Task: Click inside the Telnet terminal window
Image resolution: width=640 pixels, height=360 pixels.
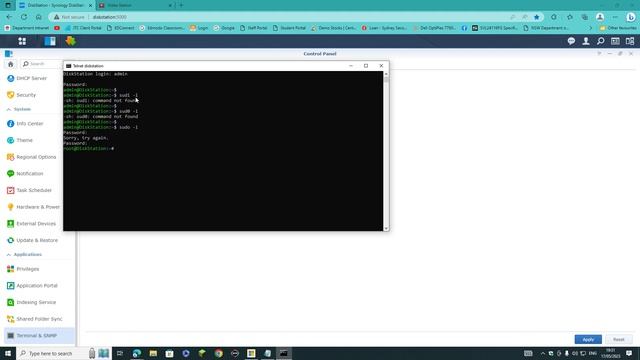Action: [x=223, y=151]
